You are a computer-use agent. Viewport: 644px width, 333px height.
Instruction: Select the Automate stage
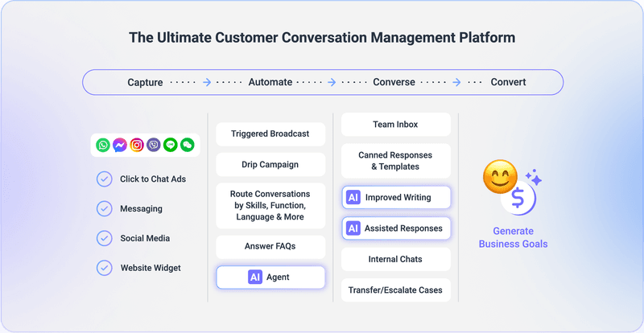(270, 82)
